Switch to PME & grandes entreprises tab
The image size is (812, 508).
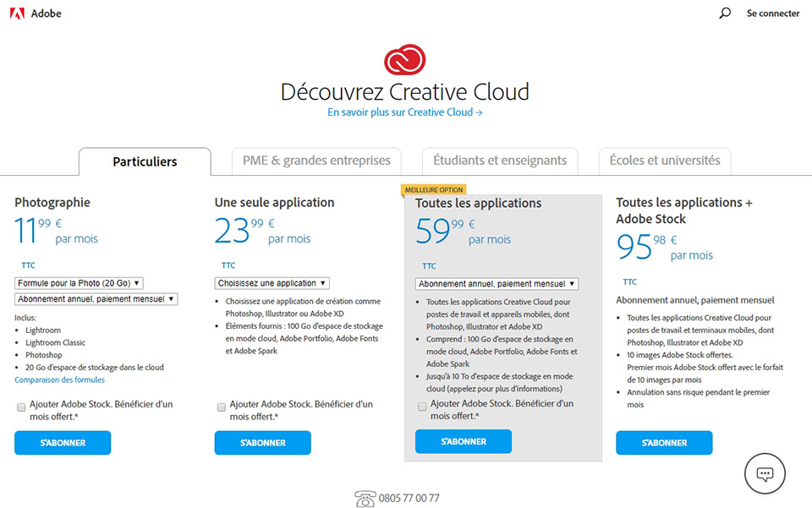(x=316, y=161)
